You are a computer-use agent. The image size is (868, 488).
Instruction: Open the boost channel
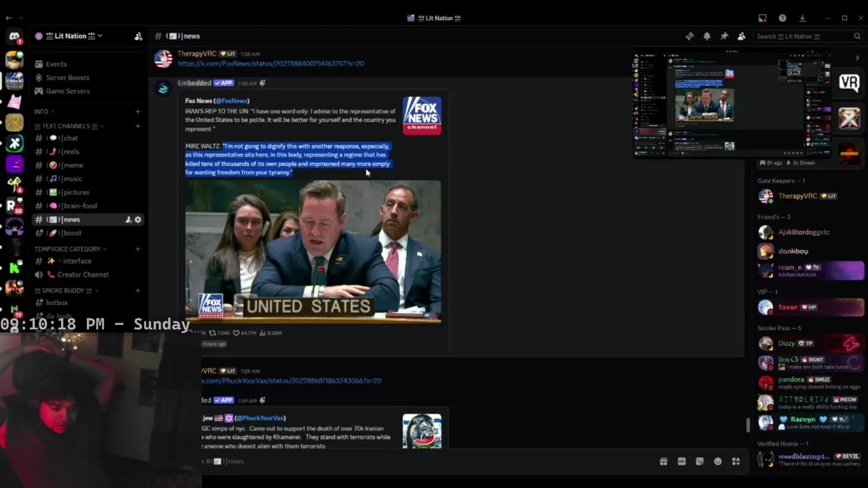[88, 233]
